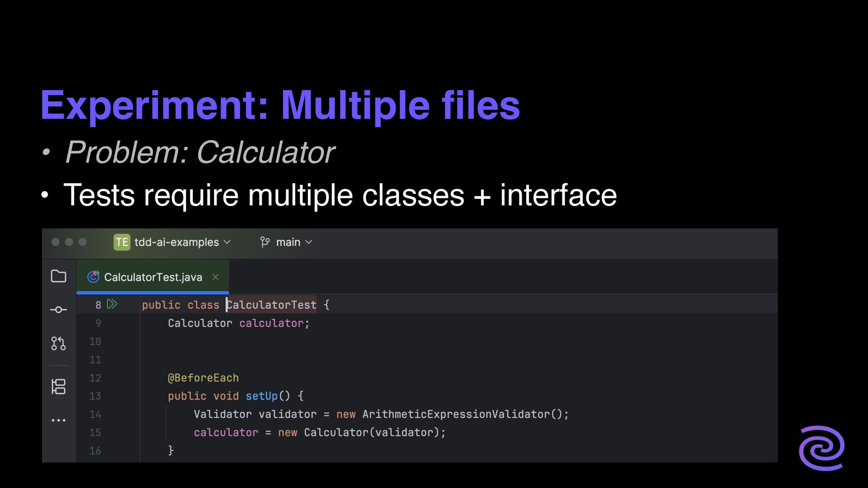868x488 pixels.
Task: Click the Calculator type on line 9
Action: tap(200, 323)
